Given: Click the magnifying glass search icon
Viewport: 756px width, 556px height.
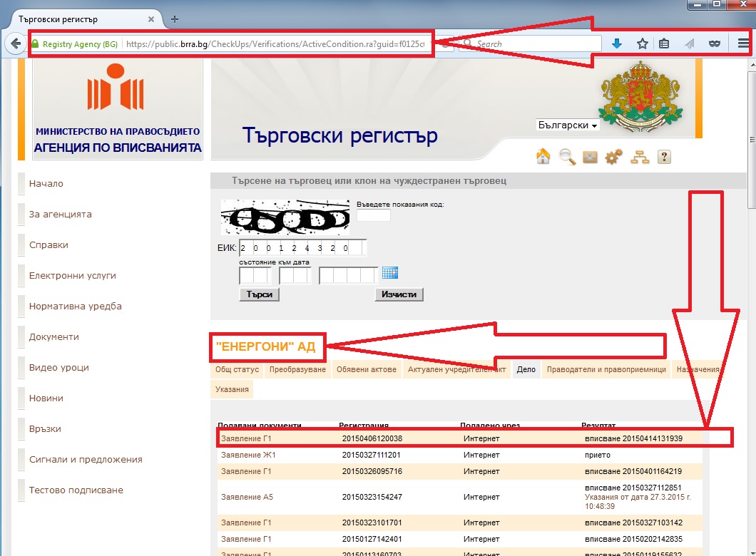Looking at the screenshot, I should click(x=567, y=157).
